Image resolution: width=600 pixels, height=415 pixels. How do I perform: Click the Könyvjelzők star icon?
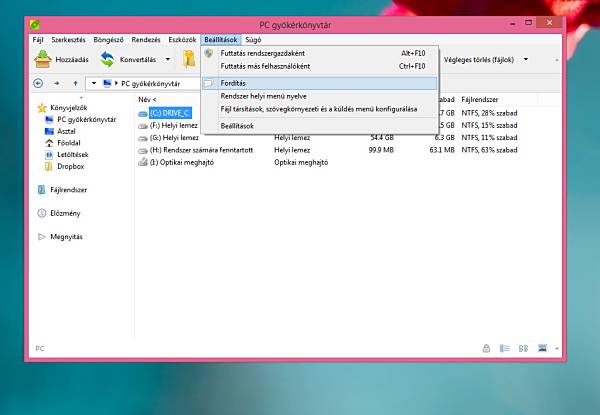(41, 107)
